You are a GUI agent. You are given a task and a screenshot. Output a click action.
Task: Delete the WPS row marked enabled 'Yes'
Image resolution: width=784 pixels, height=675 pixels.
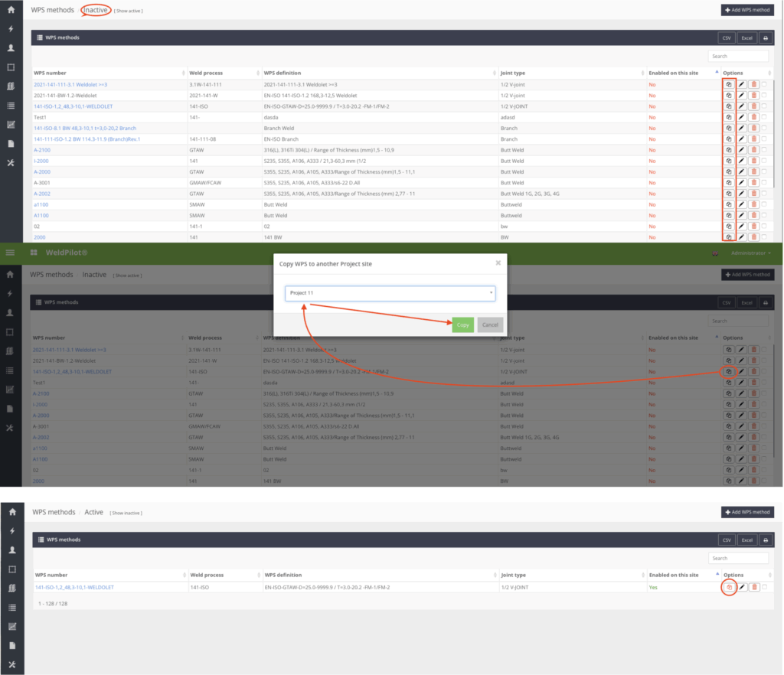pos(754,587)
